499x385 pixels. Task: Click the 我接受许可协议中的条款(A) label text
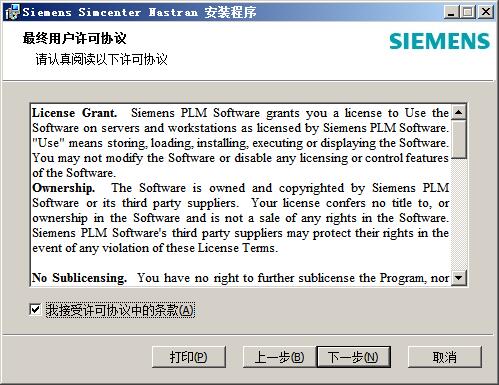120,310
